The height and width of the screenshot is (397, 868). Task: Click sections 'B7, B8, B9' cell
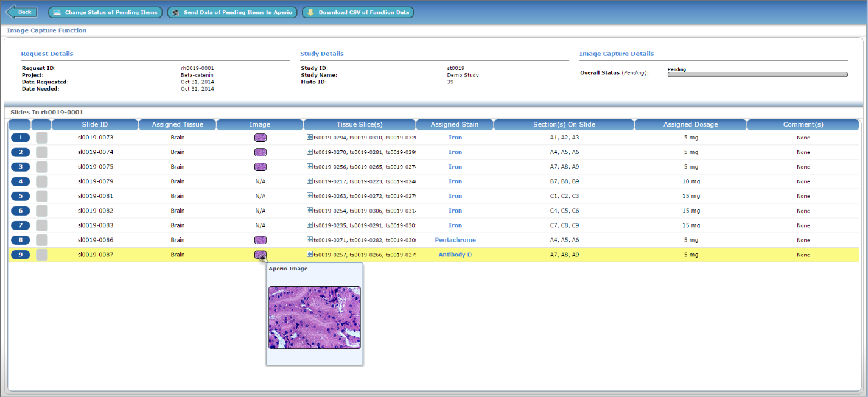(x=564, y=181)
